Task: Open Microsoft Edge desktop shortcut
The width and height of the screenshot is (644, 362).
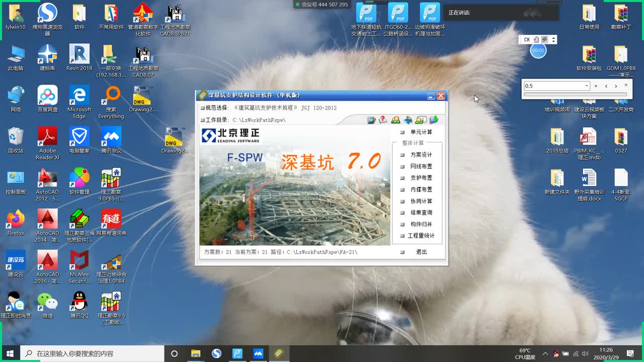Action: pyautogui.click(x=79, y=103)
